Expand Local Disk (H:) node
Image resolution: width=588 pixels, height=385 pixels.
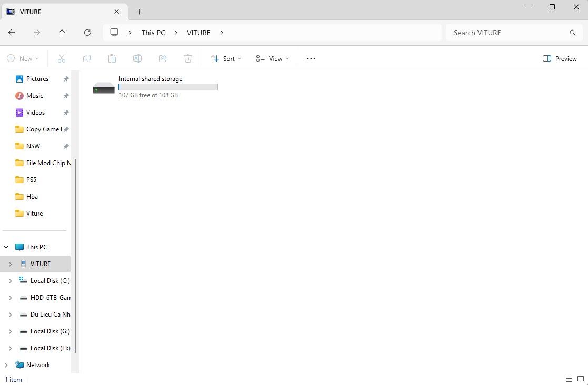[10, 348]
